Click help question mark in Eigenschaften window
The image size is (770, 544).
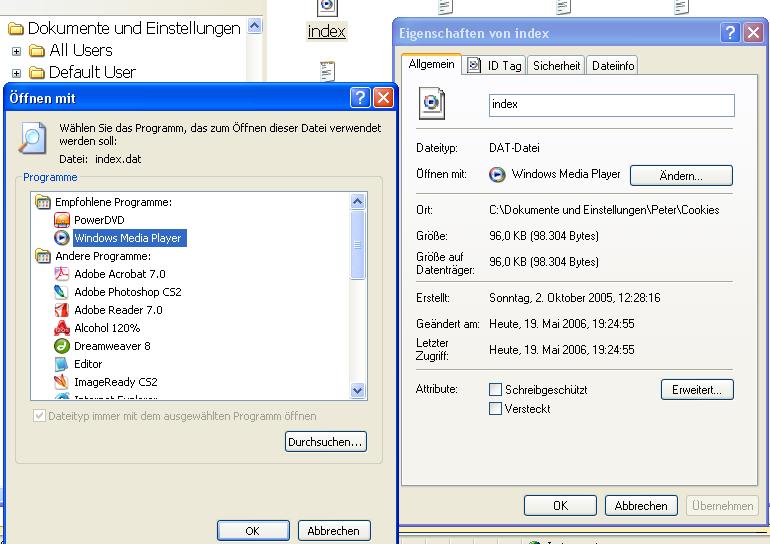click(730, 33)
